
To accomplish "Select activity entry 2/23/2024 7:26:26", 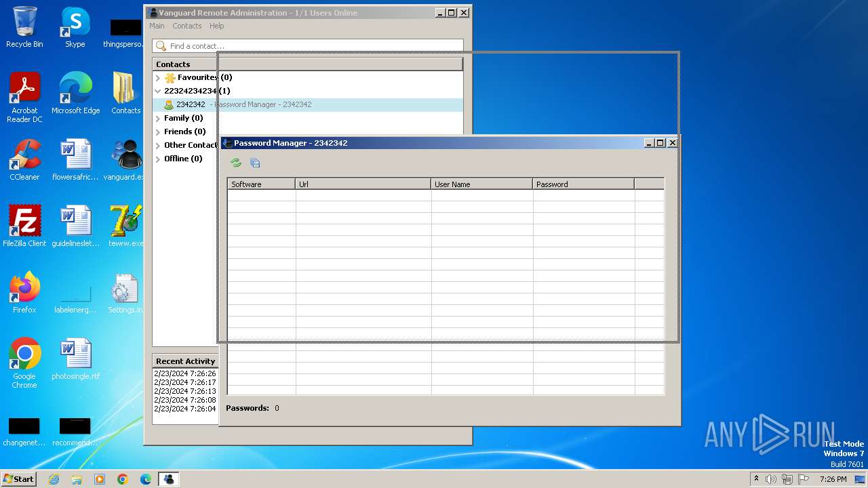I will click(x=185, y=373).
